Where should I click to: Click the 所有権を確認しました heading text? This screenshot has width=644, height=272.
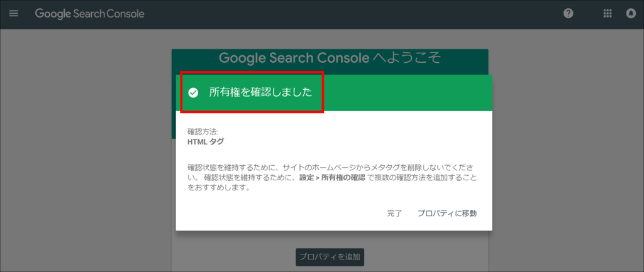click(261, 93)
